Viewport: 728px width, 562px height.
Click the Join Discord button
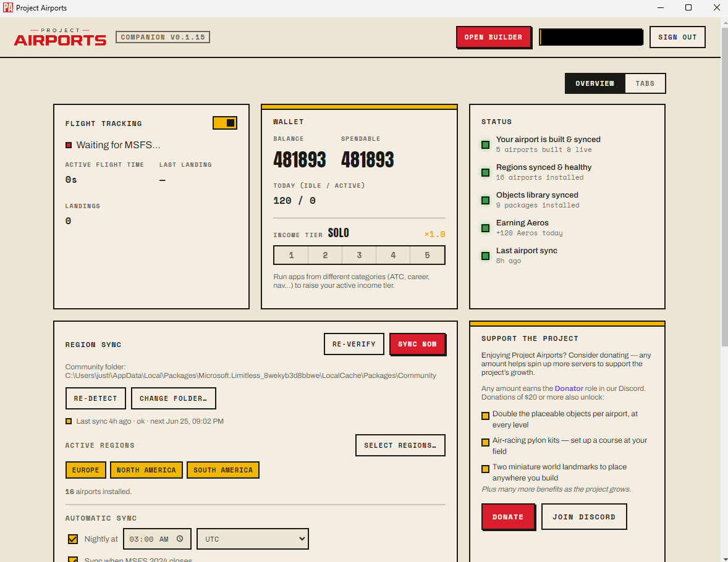coord(584,516)
